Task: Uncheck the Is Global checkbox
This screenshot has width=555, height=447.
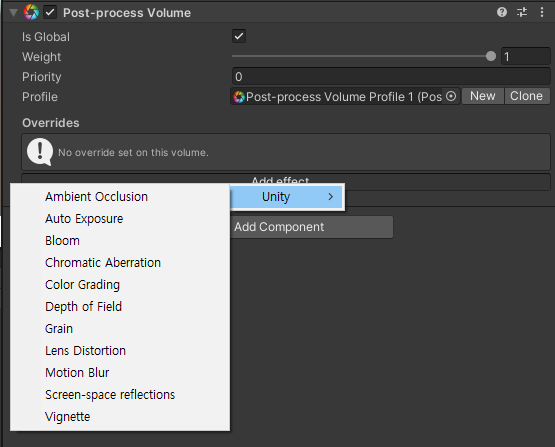Action: pos(239,36)
